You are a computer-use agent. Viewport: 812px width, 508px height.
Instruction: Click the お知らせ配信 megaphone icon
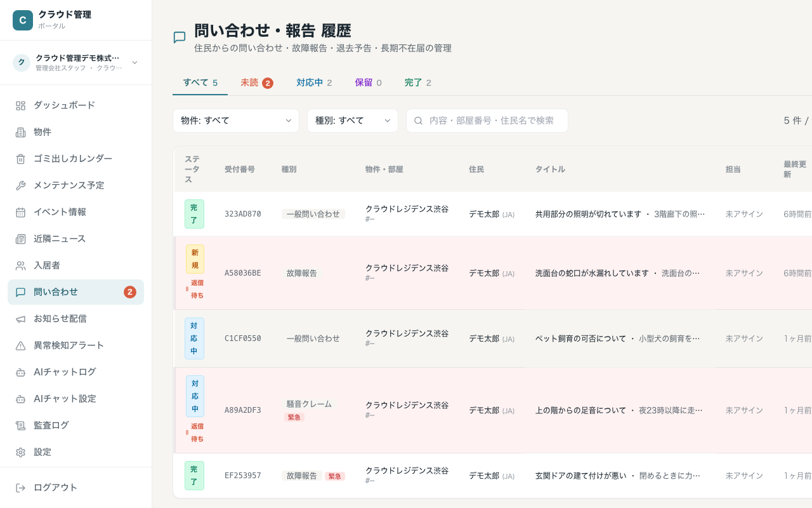[x=20, y=319]
